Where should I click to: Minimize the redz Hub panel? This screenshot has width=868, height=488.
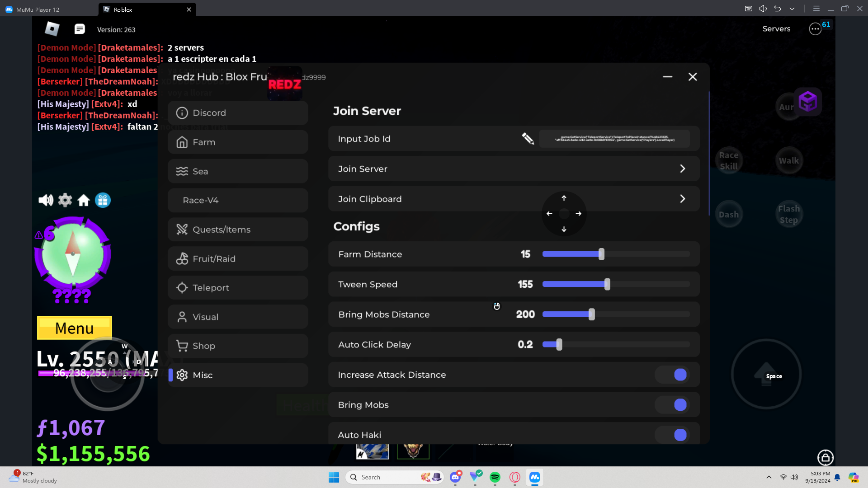[667, 77]
